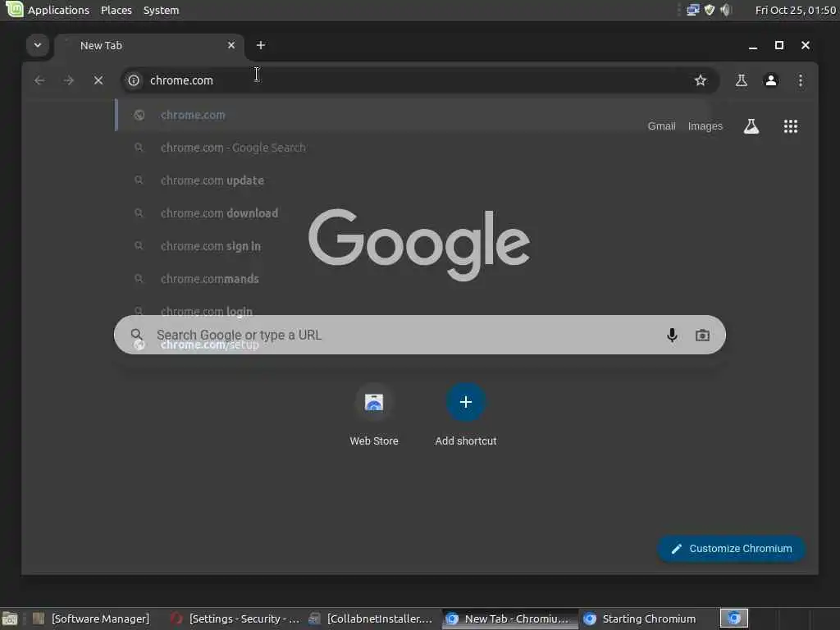Start voice search with microphone
Image resolution: width=840 pixels, height=630 pixels.
pos(672,336)
